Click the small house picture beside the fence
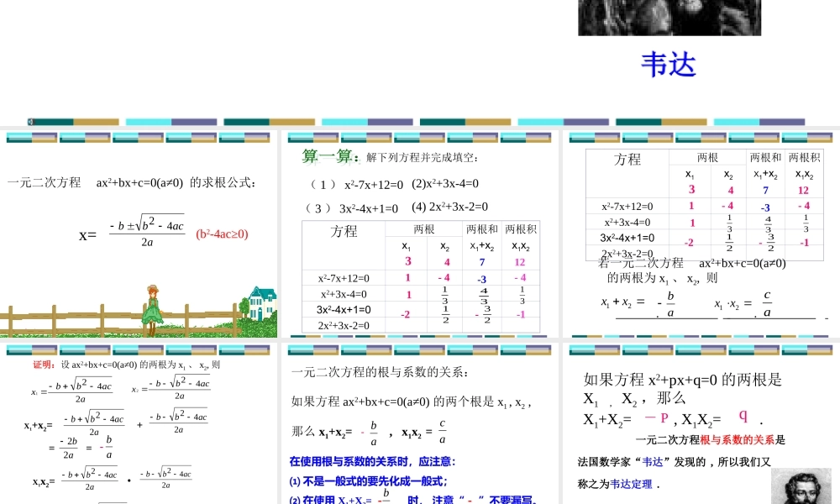Image resolution: width=840 pixels, height=504 pixels. (x=262, y=302)
